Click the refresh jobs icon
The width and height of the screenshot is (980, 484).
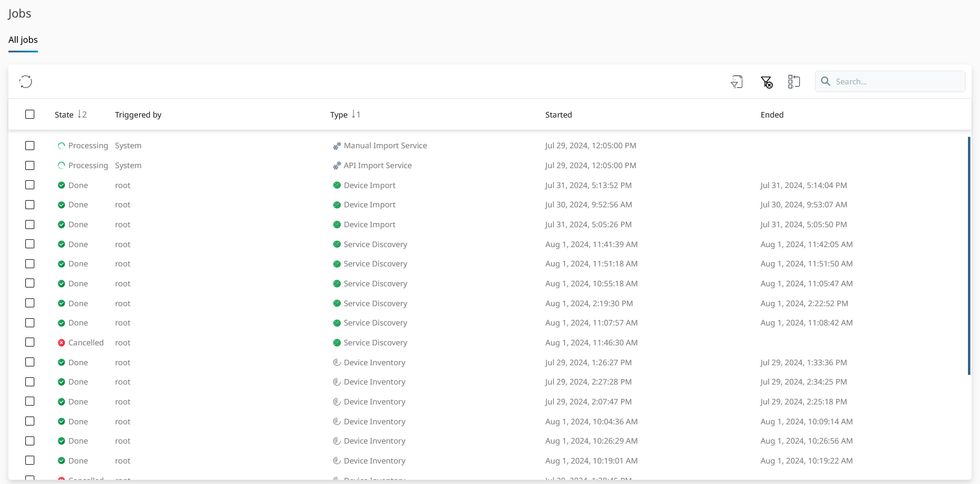click(25, 81)
